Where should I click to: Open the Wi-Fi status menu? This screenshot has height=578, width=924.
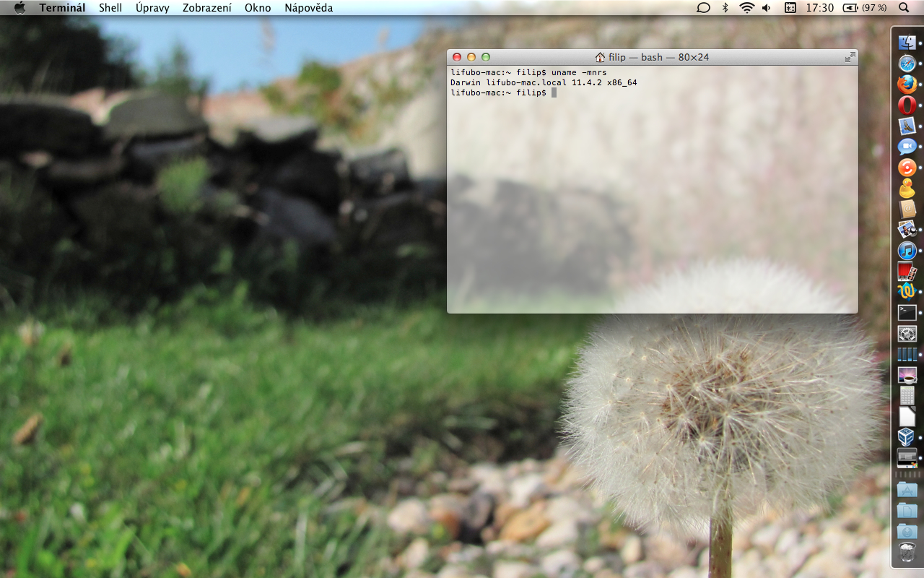(746, 8)
